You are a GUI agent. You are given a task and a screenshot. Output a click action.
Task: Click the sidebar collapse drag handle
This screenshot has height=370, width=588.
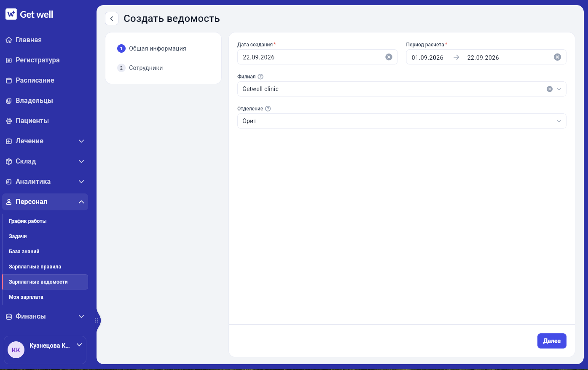97,320
